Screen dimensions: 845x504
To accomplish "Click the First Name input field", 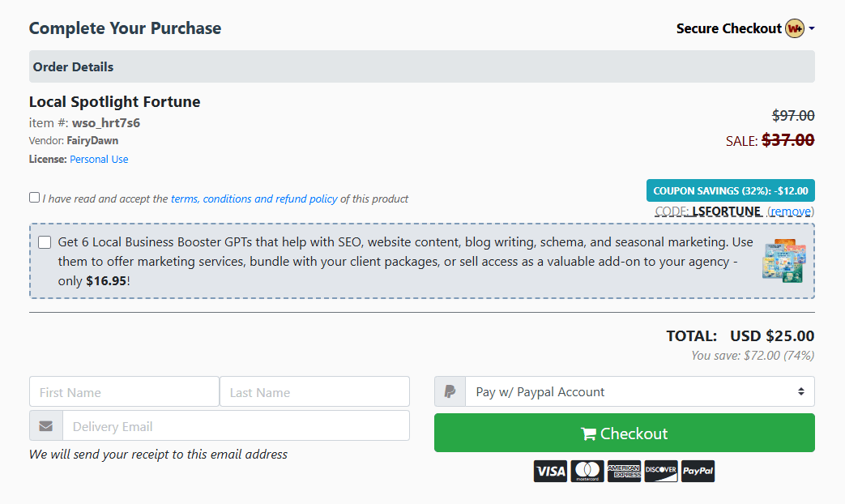I will 125,391.
